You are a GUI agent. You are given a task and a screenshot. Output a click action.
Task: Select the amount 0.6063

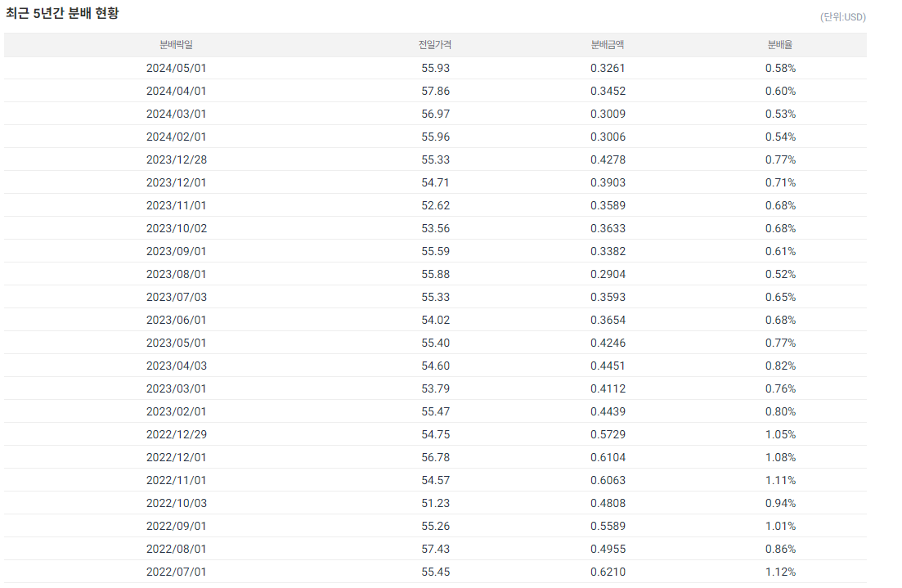click(608, 480)
